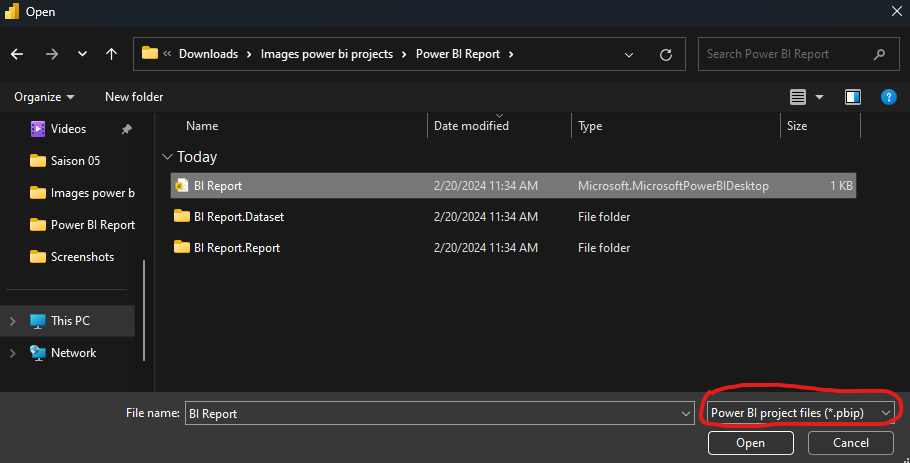
Task: Click the double-chevron before Downloads
Action: tap(167, 54)
